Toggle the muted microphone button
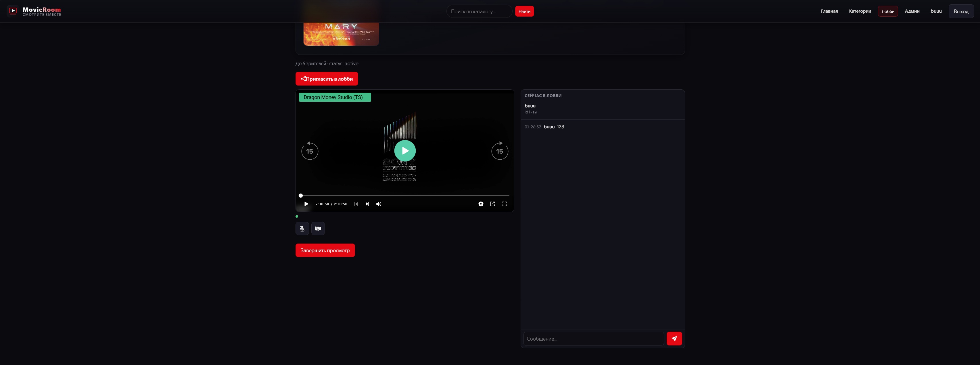 [x=302, y=229]
